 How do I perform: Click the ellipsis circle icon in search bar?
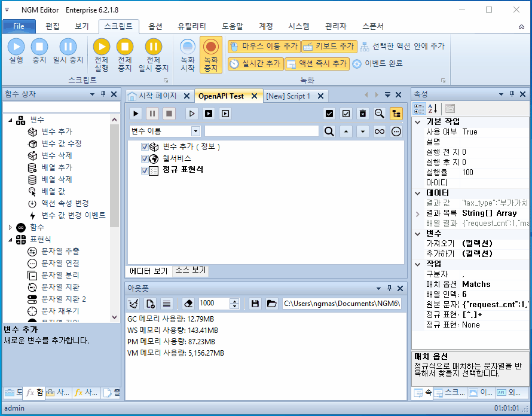tap(396, 131)
